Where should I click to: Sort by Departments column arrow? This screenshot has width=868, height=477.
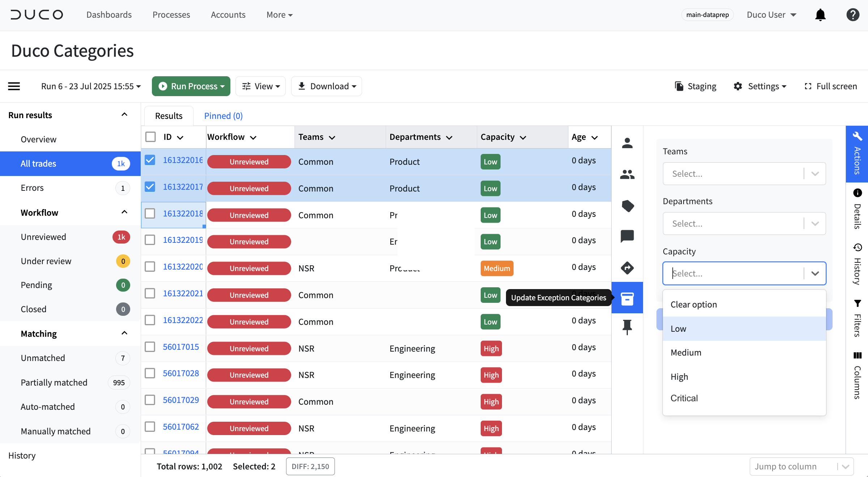pyautogui.click(x=449, y=137)
